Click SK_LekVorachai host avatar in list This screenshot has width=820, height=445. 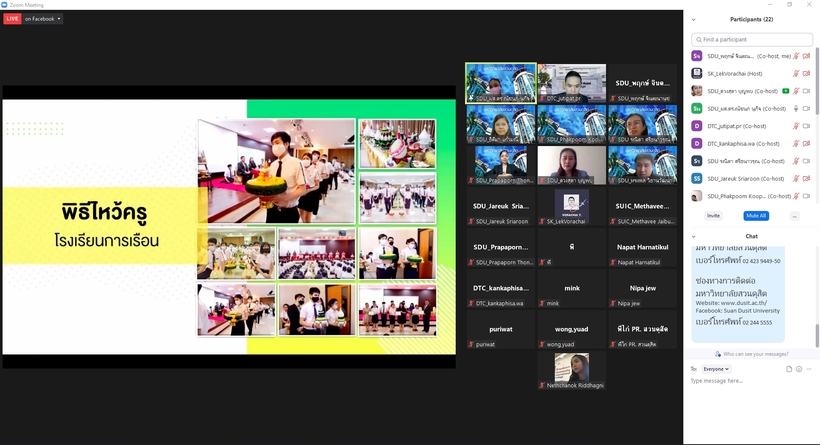(x=697, y=73)
